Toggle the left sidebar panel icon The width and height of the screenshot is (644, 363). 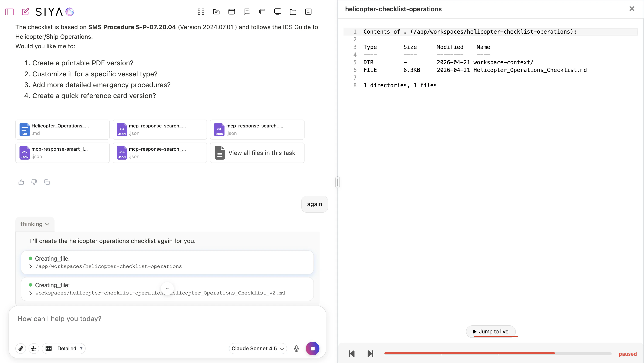click(9, 12)
